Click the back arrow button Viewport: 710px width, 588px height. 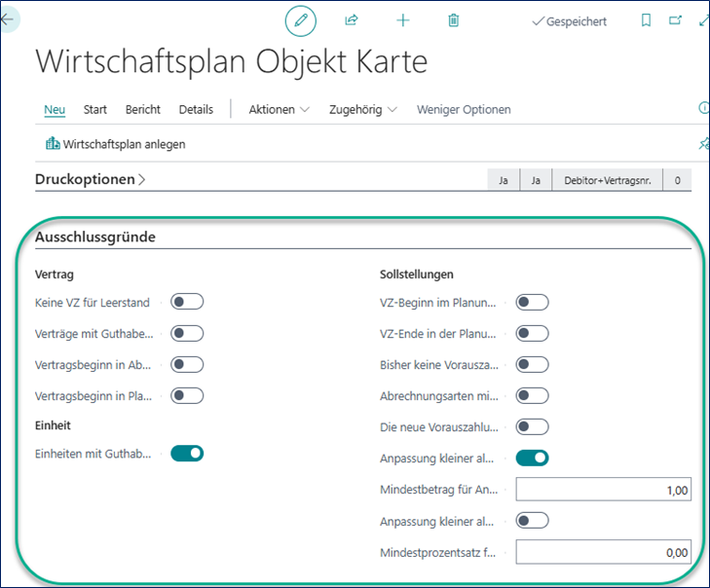pyautogui.click(x=8, y=19)
